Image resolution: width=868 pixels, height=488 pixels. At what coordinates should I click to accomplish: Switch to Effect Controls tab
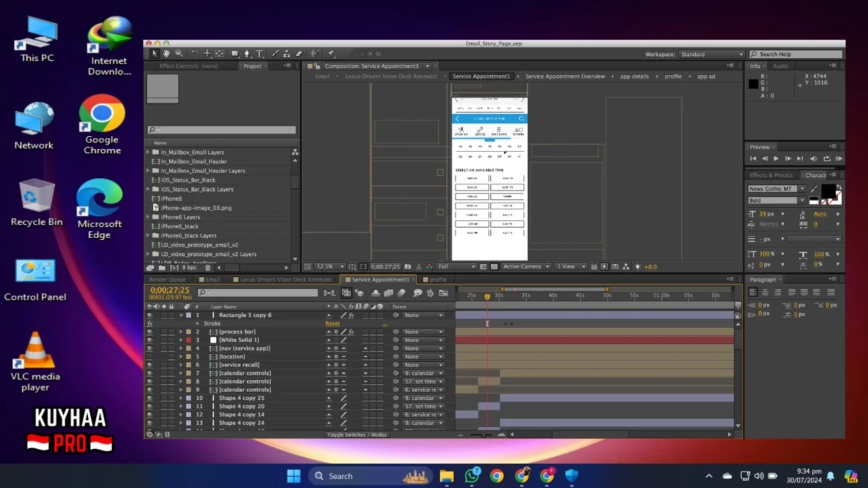[189, 66]
